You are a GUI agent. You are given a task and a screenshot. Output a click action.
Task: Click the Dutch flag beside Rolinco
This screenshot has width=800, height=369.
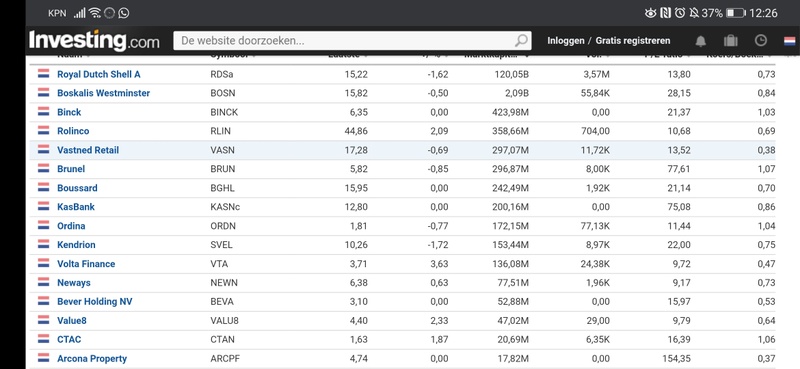(43, 130)
